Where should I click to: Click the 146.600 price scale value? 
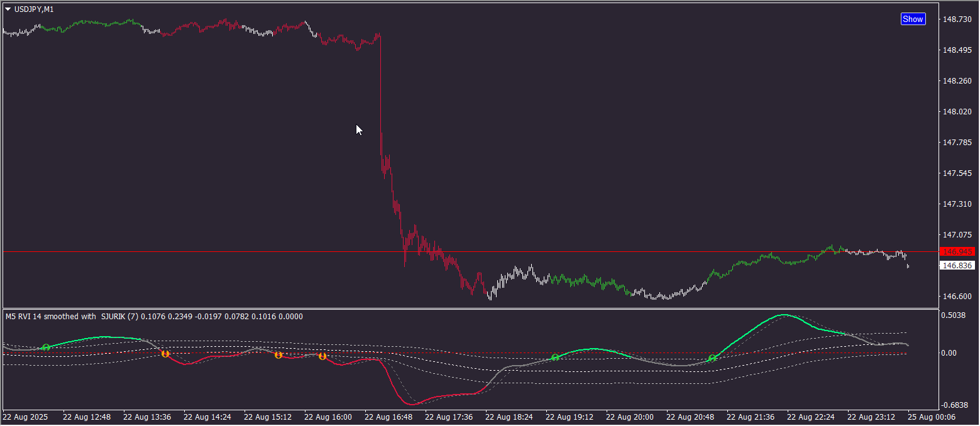[957, 296]
